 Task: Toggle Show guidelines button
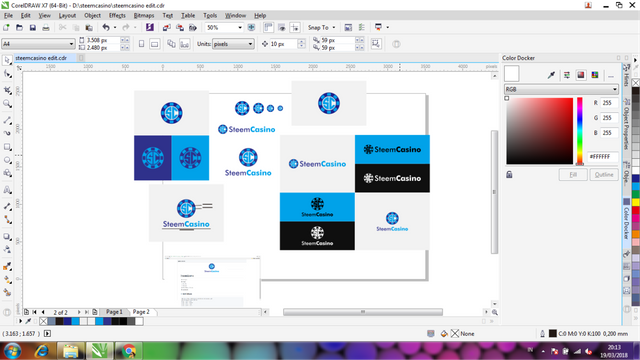294,27
